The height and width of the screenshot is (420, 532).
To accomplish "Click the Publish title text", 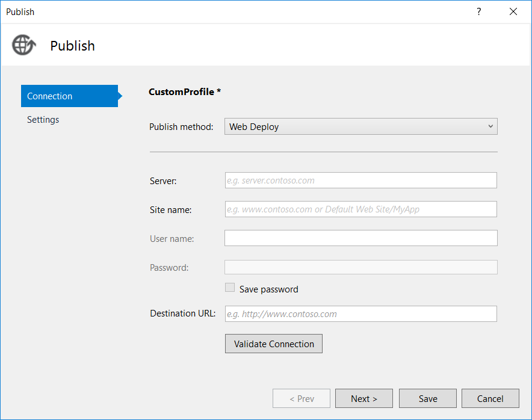I will click(72, 46).
